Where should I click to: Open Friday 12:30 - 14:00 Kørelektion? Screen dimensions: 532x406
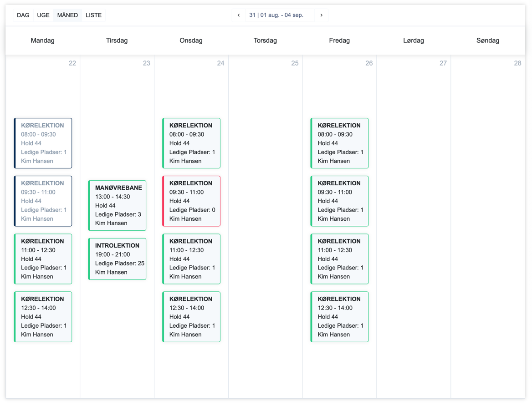[x=340, y=317]
